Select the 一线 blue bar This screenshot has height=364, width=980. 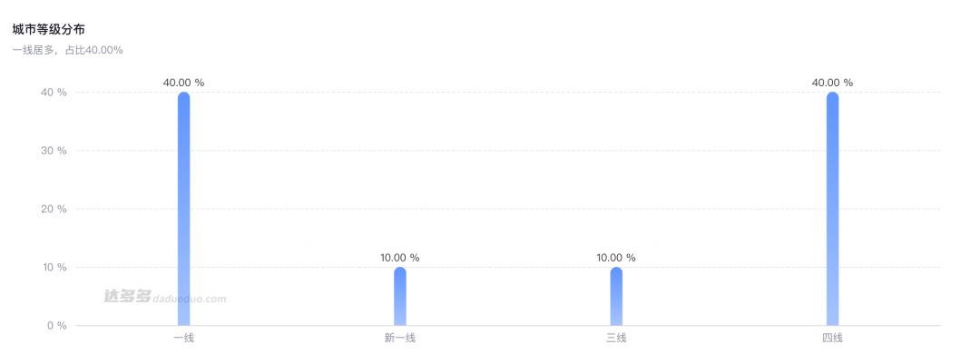pos(184,209)
